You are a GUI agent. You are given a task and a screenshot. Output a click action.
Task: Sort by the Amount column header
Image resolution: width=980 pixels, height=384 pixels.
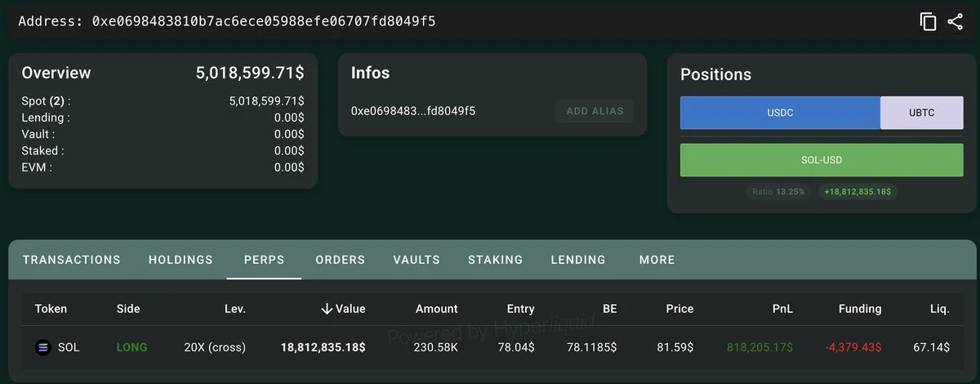(x=437, y=309)
